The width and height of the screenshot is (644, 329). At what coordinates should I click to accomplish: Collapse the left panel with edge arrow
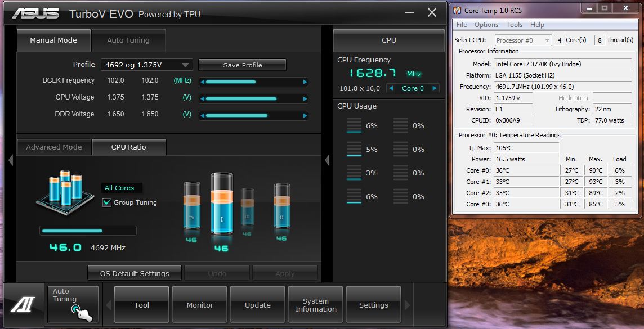coord(11,160)
